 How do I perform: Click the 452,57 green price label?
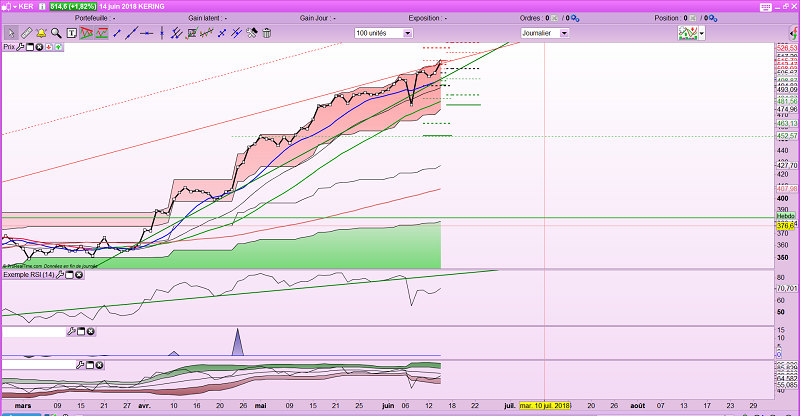coord(787,136)
